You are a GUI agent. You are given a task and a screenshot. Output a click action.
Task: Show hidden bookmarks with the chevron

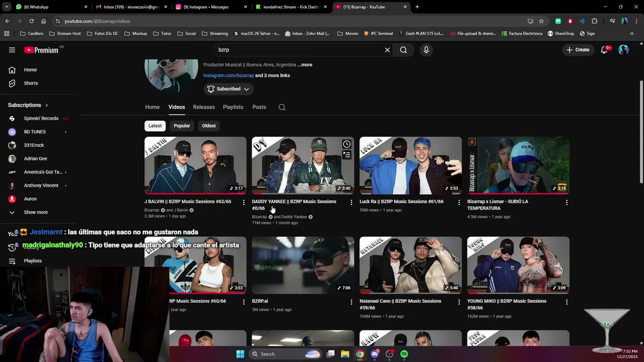(632, 34)
